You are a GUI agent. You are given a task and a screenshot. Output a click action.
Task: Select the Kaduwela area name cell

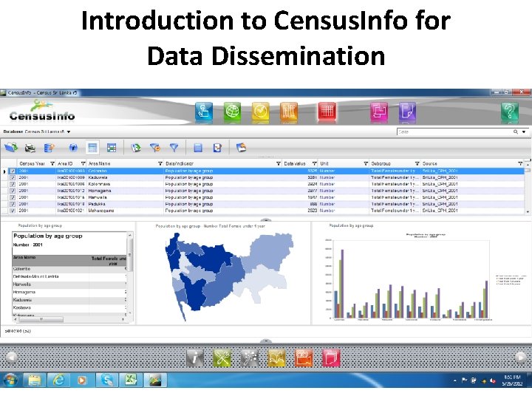(125, 177)
